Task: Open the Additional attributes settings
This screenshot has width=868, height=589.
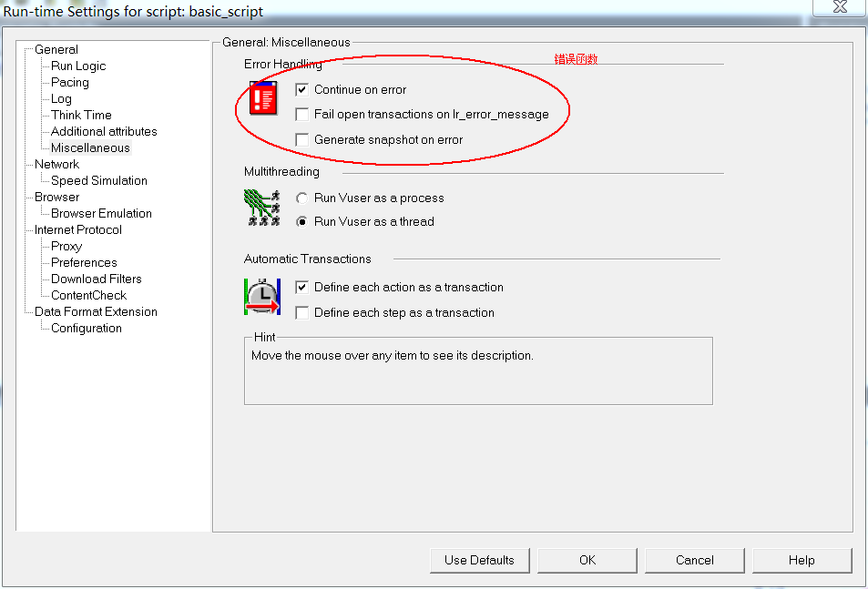Action: [104, 132]
